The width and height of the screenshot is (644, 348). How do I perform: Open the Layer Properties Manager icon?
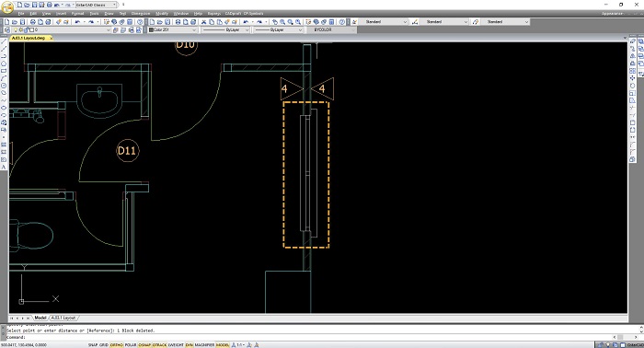coord(7,30)
